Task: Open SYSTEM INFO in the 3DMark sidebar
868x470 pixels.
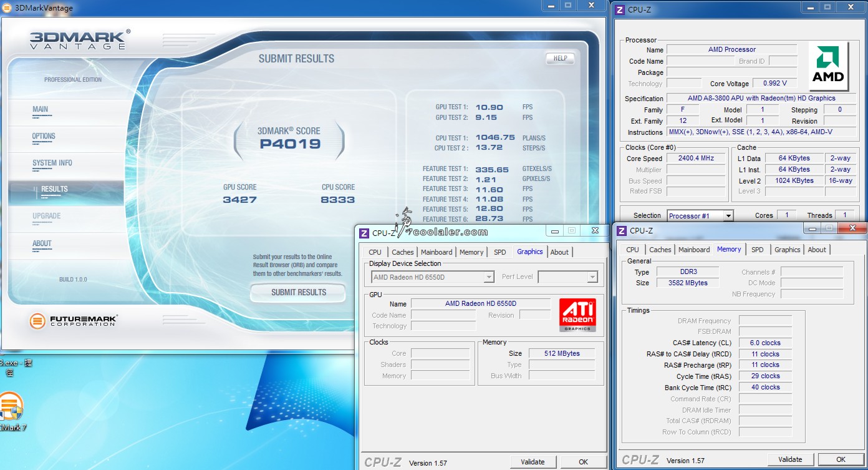Action: click(52, 163)
